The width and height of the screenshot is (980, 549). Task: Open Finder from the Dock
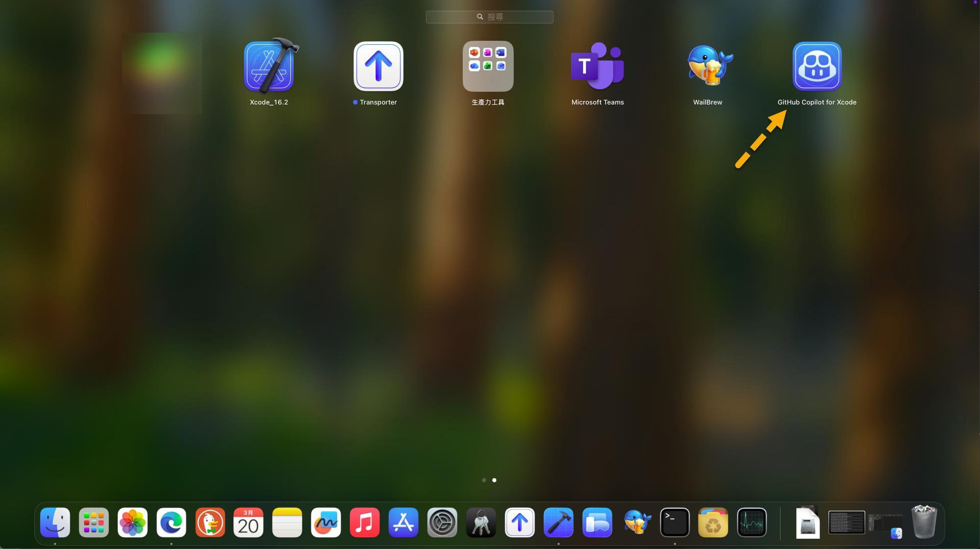pyautogui.click(x=55, y=522)
